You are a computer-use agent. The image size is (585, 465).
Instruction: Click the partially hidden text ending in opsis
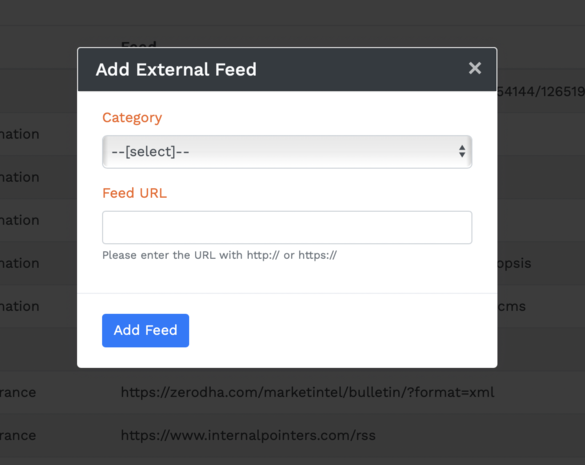click(x=514, y=263)
